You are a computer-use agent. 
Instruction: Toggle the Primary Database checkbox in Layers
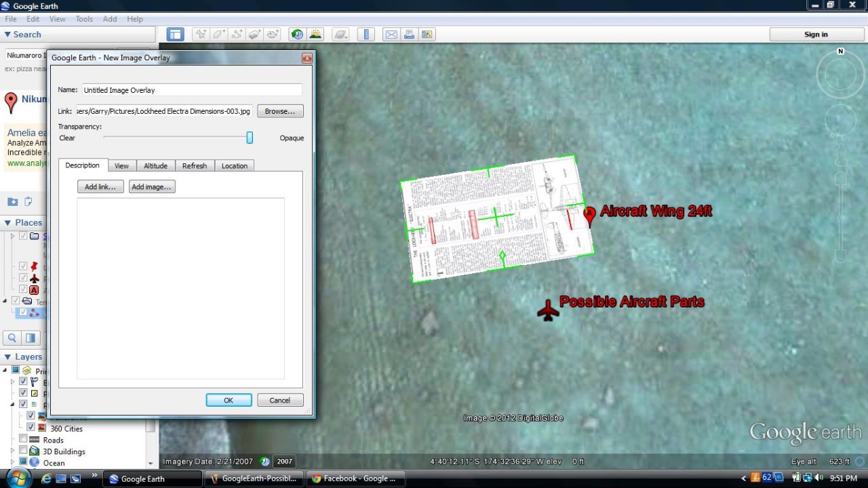[15, 371]
